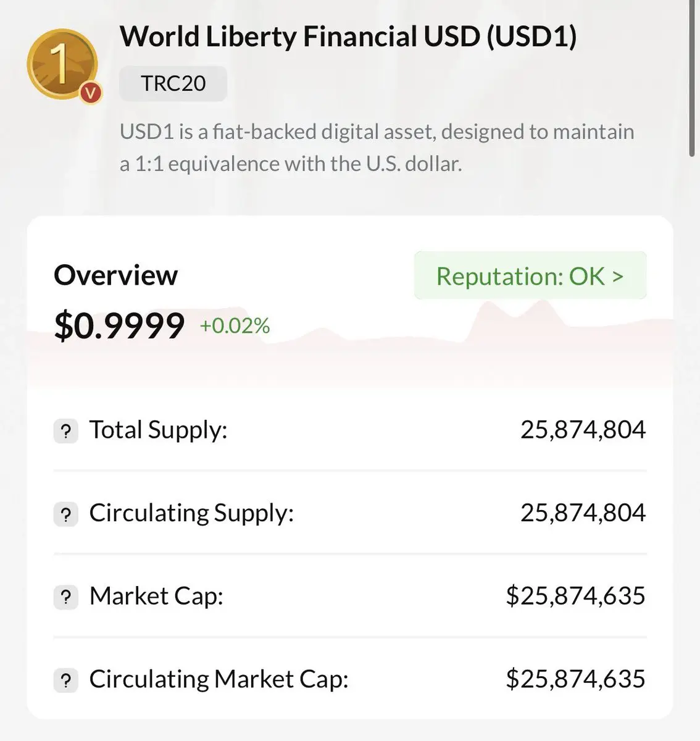Click the Total Supply value 25,874,804

583,430
